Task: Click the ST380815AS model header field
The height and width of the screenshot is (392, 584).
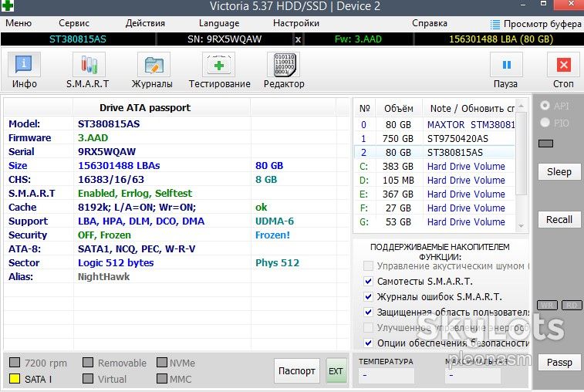Action: tap(78, 39)
